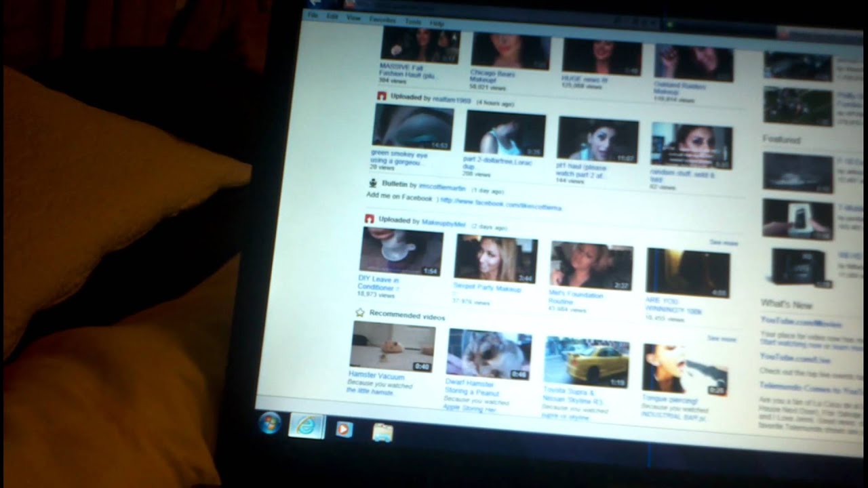Open the Edit menu
The image size is (868, 488).
click(x=332, y=16)
